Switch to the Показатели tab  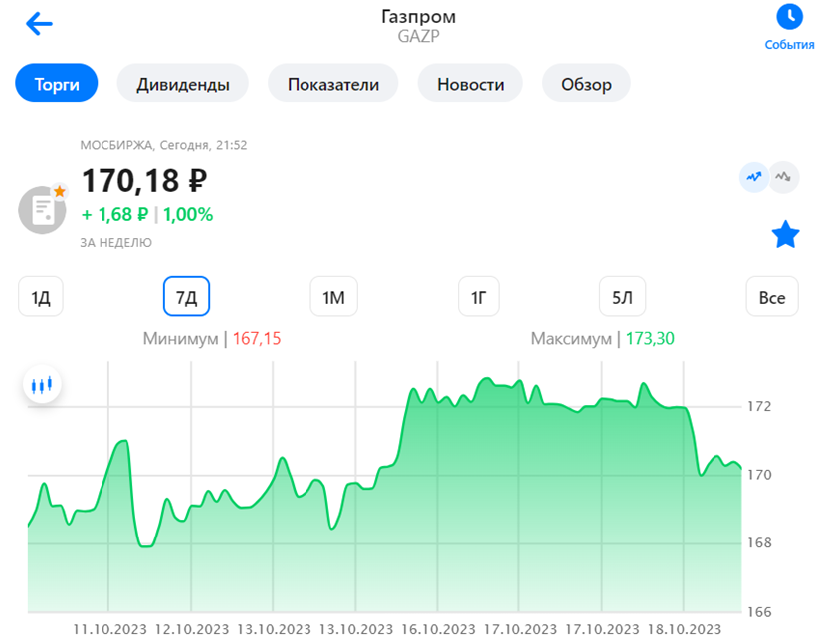330,84
